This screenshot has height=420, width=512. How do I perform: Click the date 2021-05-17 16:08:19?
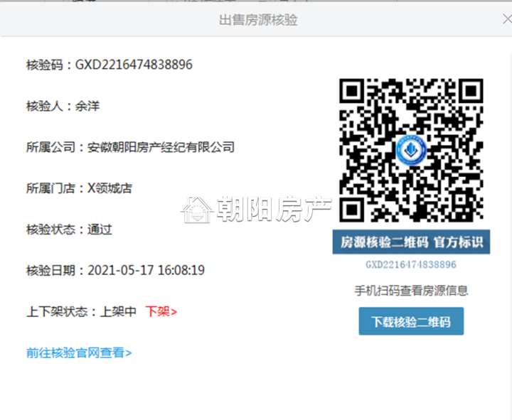tap(146, 270)
